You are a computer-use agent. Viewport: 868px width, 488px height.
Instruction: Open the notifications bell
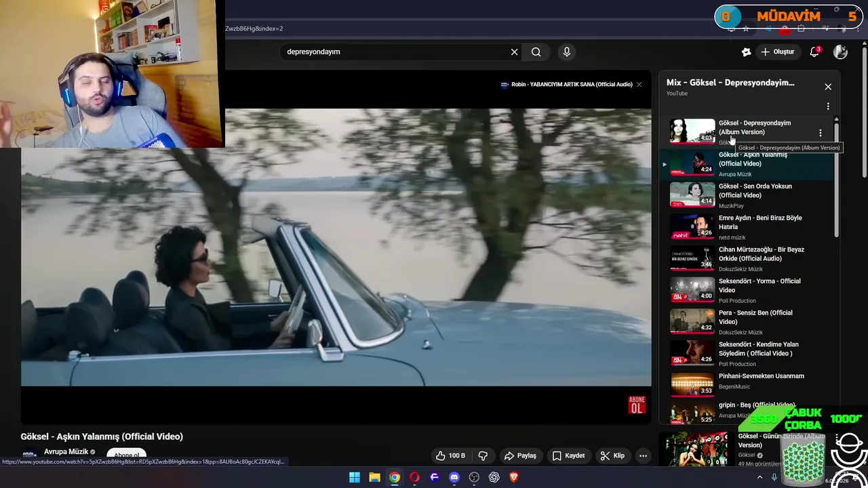pos(815,52)
